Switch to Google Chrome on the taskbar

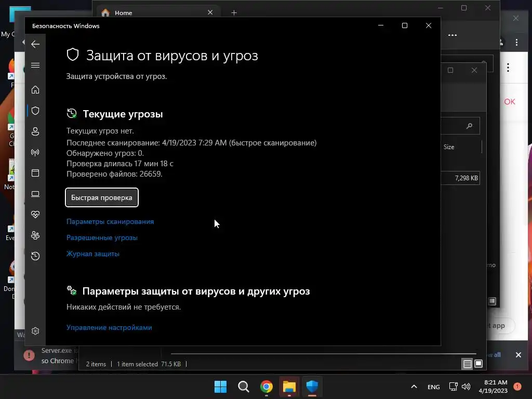267,387
